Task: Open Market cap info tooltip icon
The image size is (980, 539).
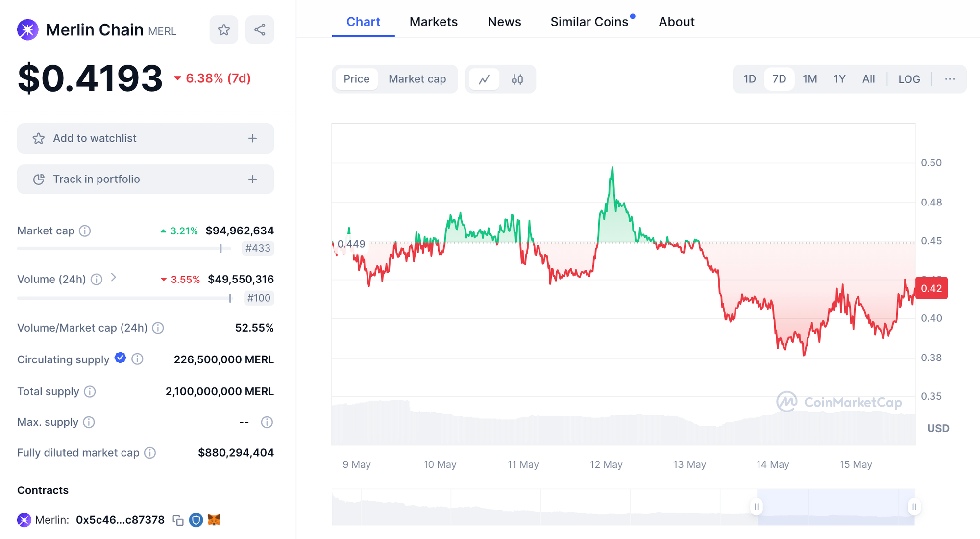Action: [x=85, y=231]
